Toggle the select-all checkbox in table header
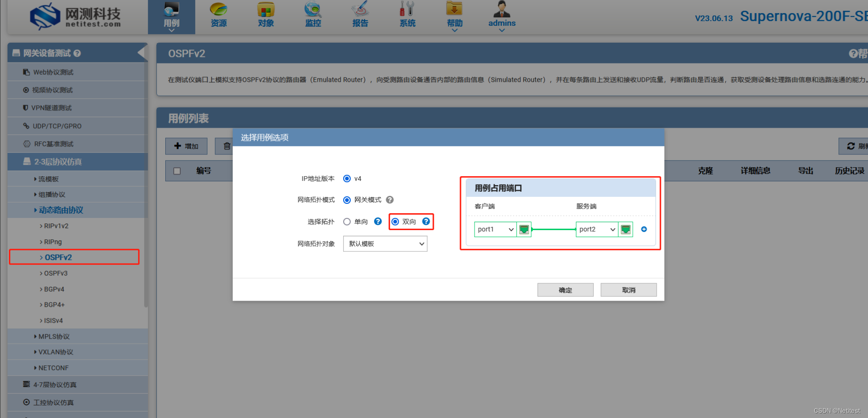 tap(177, 171)
